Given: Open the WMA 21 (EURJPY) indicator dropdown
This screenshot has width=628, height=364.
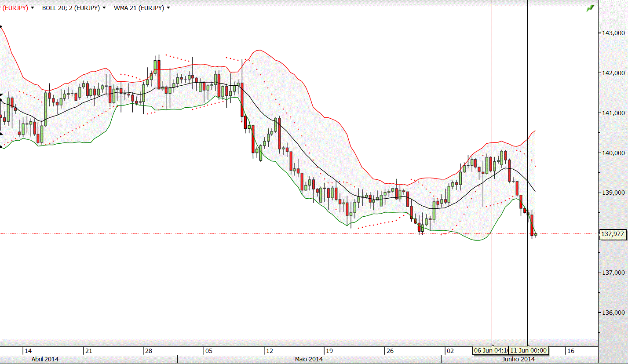Looking at the screenshot, I should (x=168, y=8).
